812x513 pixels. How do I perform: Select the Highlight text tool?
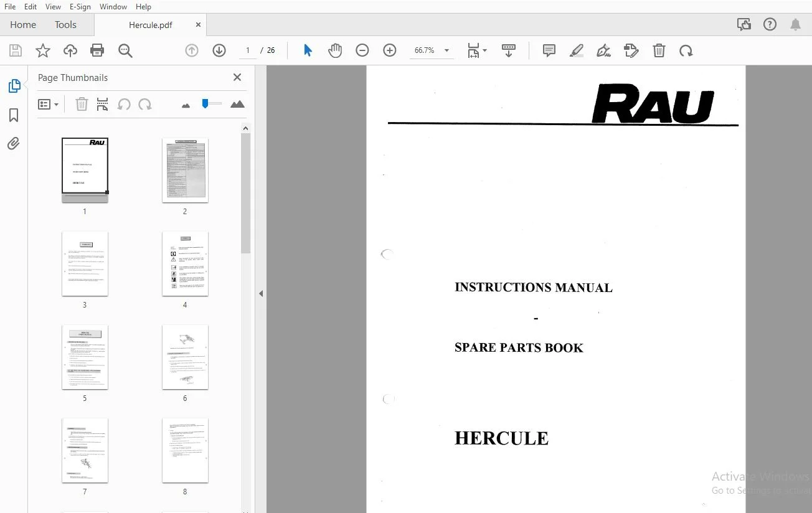577,50
